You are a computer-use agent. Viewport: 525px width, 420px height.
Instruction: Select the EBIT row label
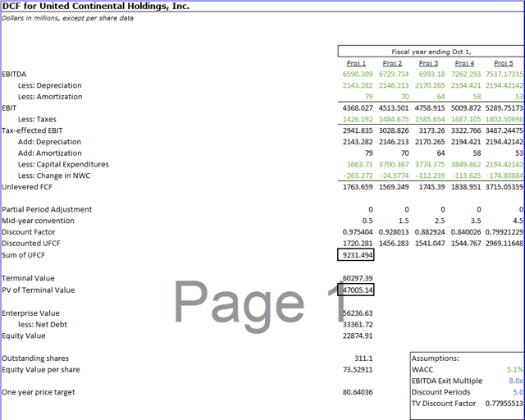9,107
